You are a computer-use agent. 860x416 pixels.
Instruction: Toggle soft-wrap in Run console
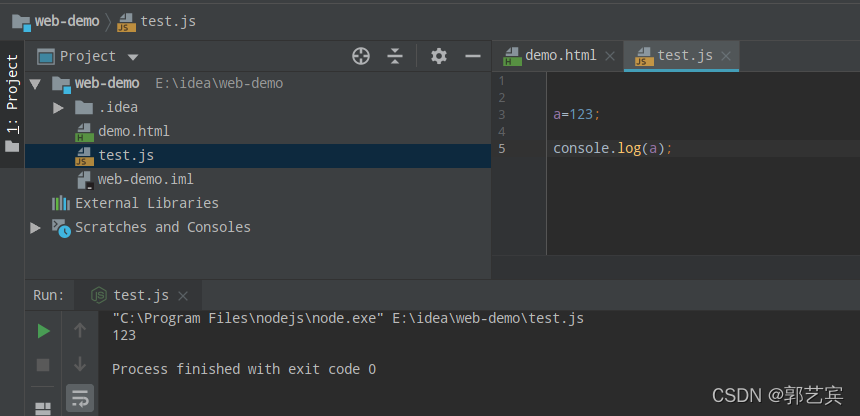tap(80, 398)
